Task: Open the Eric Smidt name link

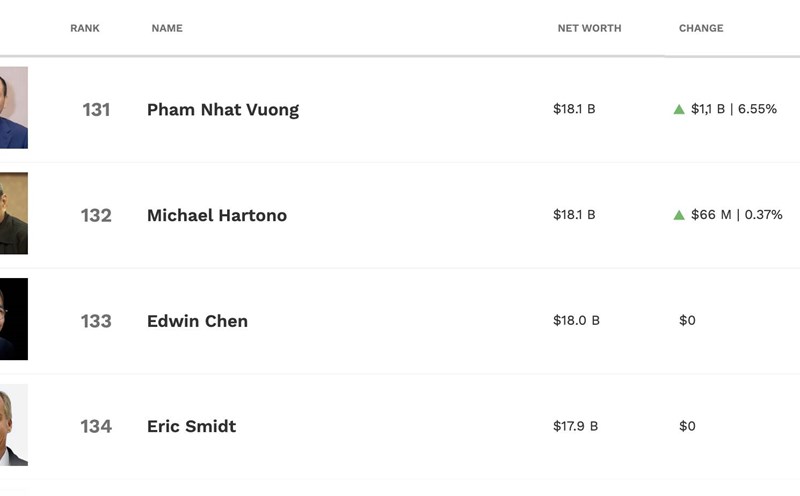Action: click(191, 426)
